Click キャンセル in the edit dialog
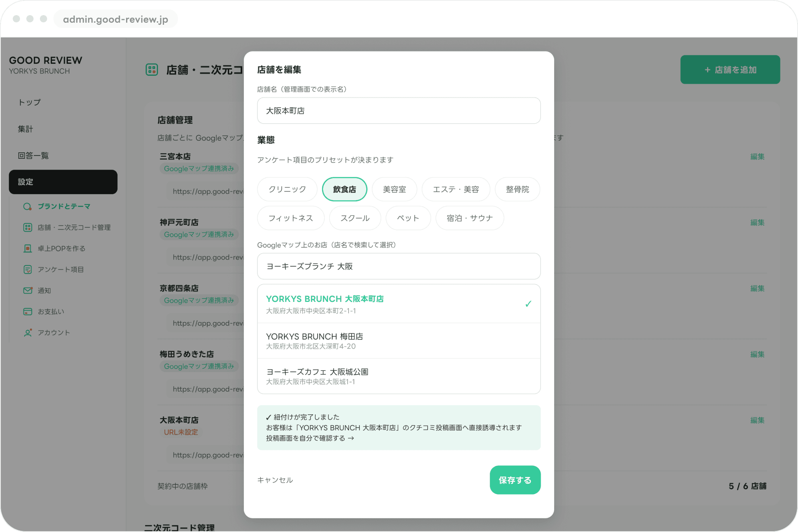Screen dimensions: 798x532 (x=275, y=480)
